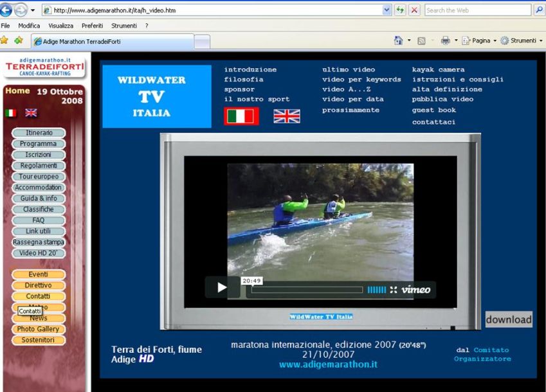Toggle fullscreen in the Vimeo player
Screen dimensions: 546x392
pos(394,290)
